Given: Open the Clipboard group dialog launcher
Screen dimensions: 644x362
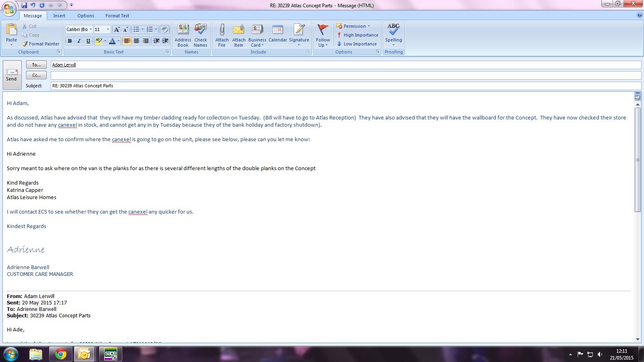Looking at the screenshot, I should point(59,52).
